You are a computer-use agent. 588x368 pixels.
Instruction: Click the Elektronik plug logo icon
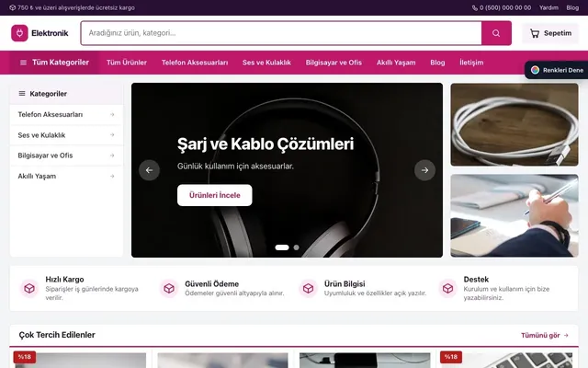(x=19, y=33)
